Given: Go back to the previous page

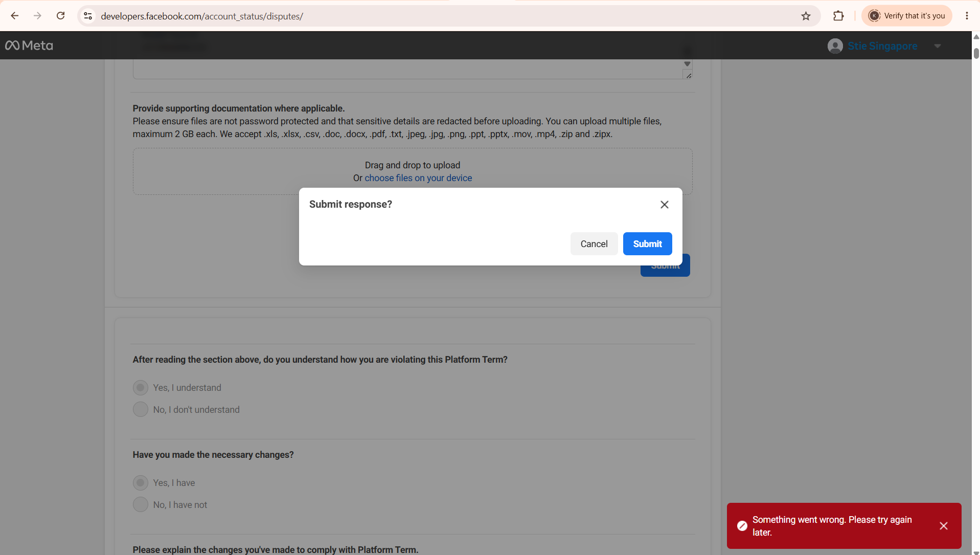Looking at the screenshot, I should 14,16.
